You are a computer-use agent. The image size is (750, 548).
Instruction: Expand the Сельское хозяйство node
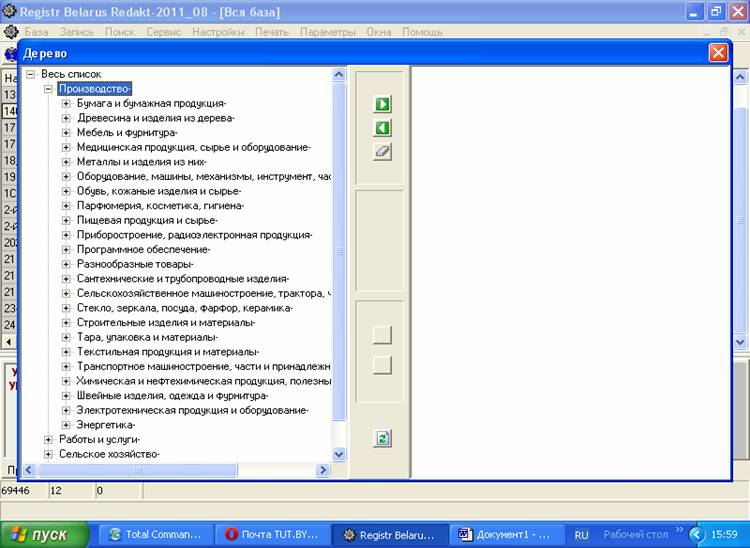tap(48, 454)
